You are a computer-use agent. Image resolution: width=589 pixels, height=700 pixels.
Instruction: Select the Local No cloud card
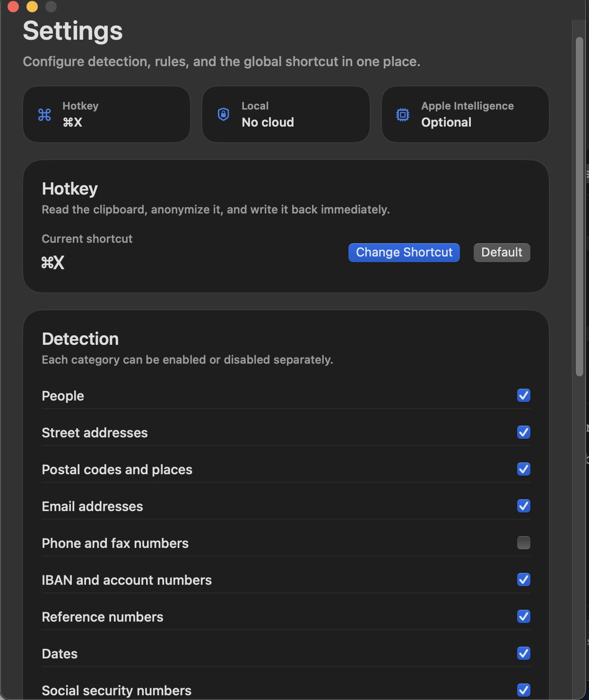tap(286, 114)
